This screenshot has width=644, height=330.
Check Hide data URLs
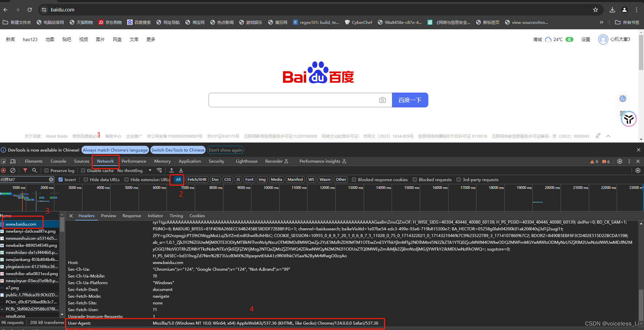pyautogui.click(x=86, y=179)
